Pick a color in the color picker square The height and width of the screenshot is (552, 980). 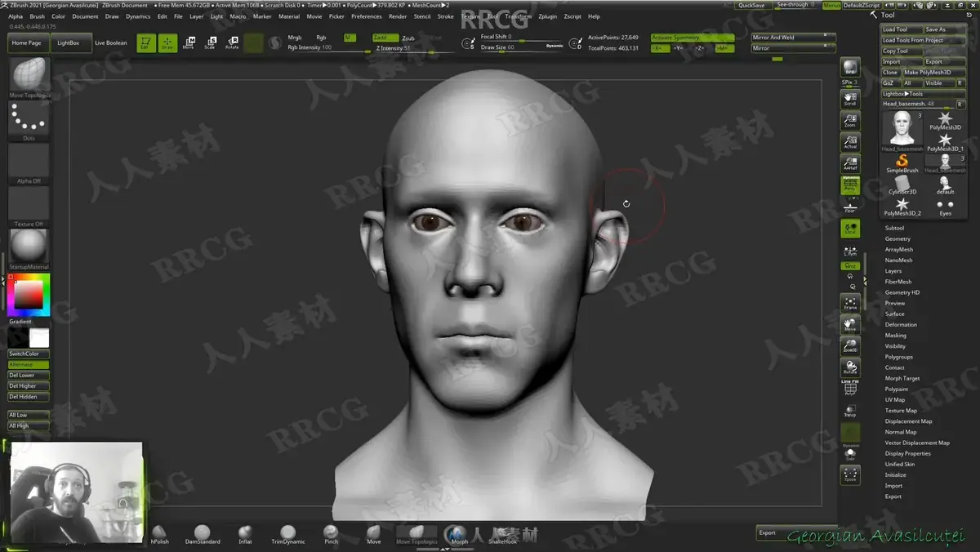tap(29, 293)
